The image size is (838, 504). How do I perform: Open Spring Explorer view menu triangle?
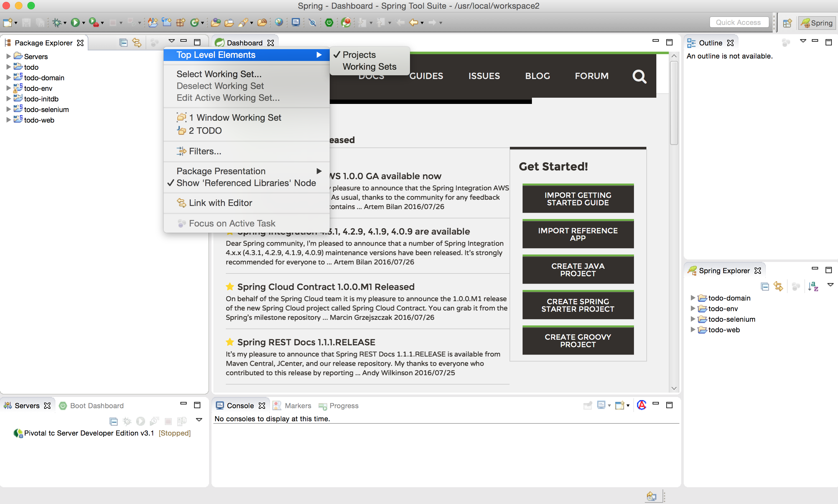830,285
